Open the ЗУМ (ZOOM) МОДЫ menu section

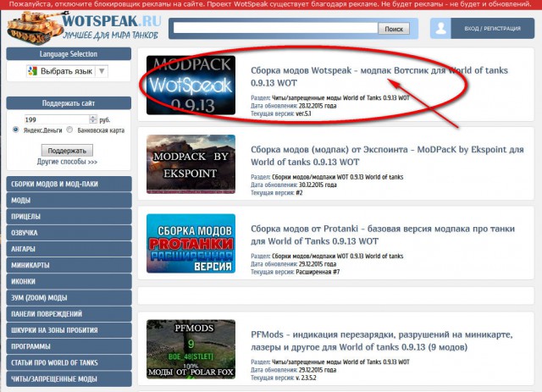pos(69,298)
